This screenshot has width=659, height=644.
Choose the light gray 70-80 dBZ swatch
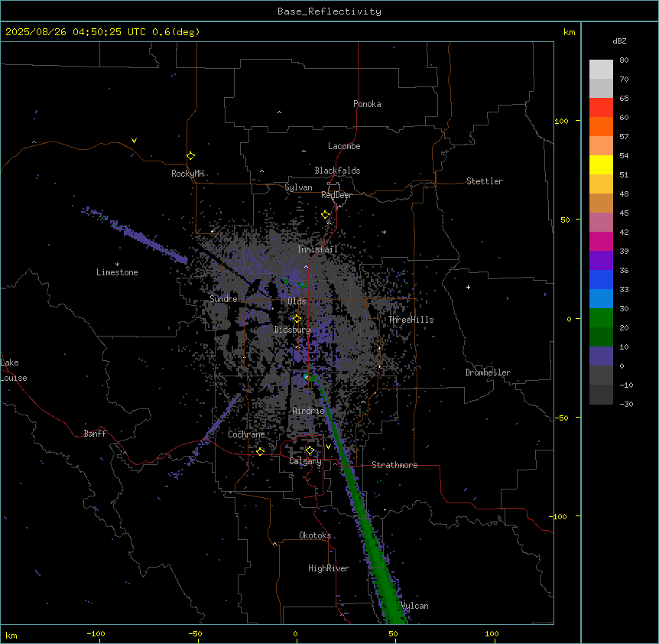(x=601, y=70)
